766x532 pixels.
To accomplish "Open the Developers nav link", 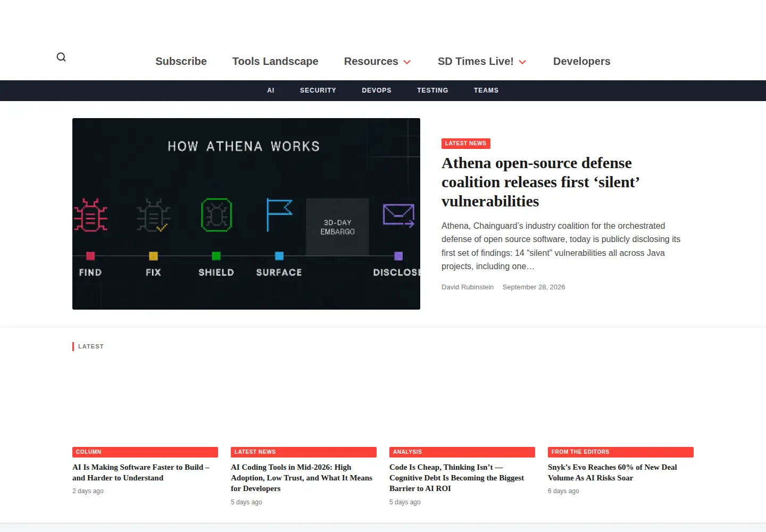I will tap(581, 61).
